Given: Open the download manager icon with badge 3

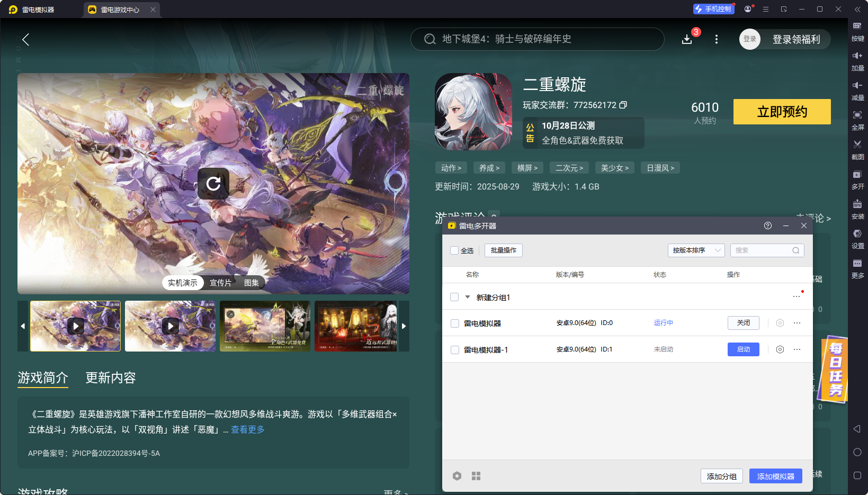Looking at the screenshot, I should tap(687, 39).
